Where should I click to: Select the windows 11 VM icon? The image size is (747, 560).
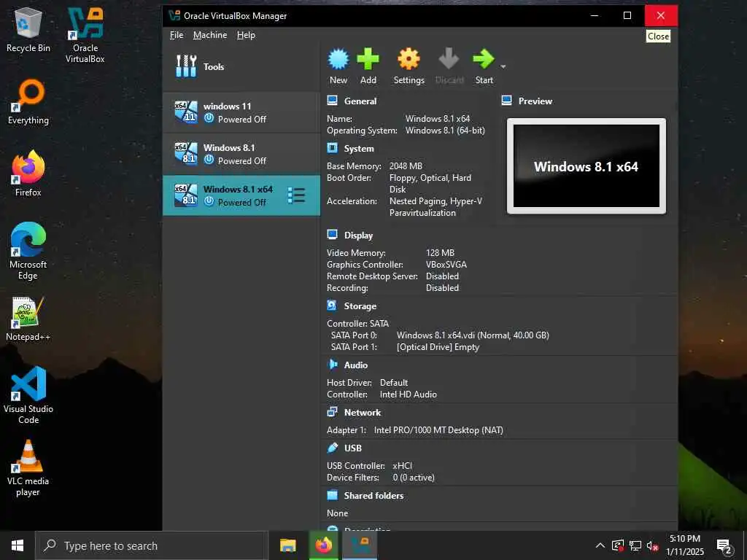pyautogui.click(x=186, y=112)
